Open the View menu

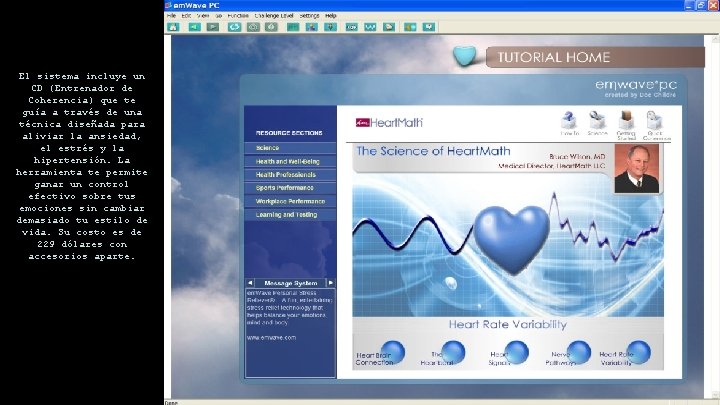pyautogui.click(x=202, y=16)
